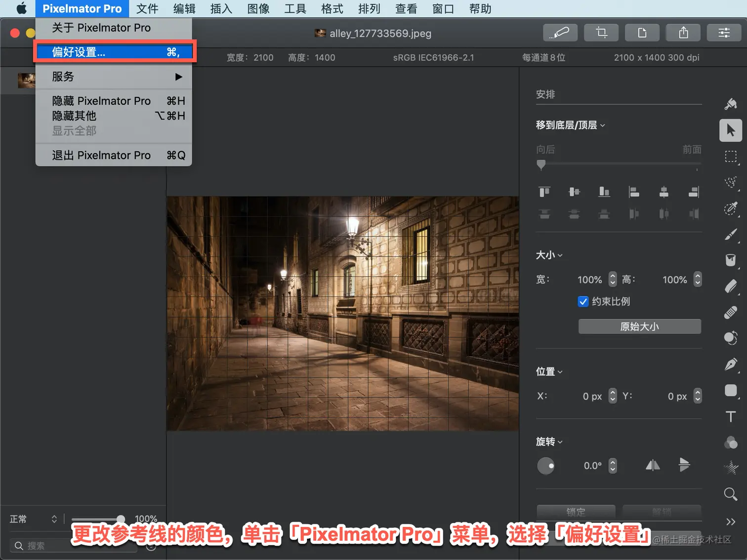
Task: Open the Color Adjustments tool
Action: pyautogui.click(x=731, y=442)
